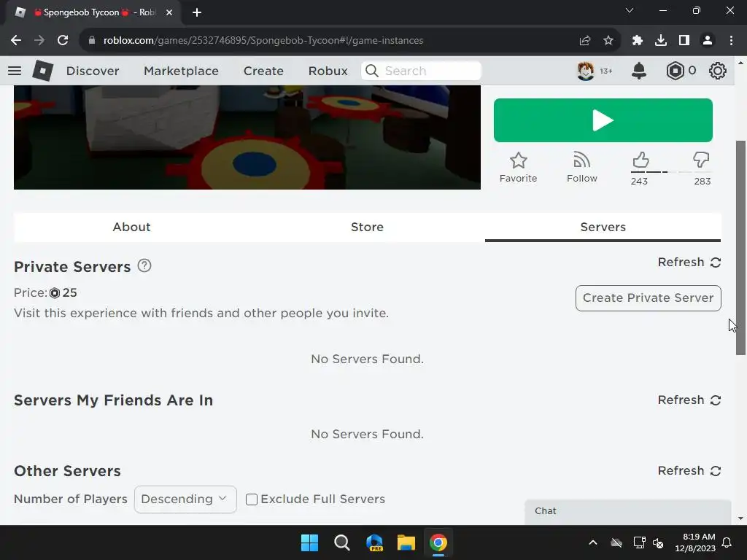Click the search magnifier icon in Roblox

pyautogui.click(x=372, y=71)
